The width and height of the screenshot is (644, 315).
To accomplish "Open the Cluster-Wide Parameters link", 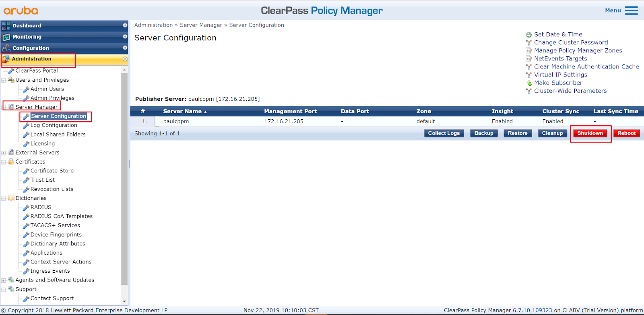I will click(x=570, y=91).
